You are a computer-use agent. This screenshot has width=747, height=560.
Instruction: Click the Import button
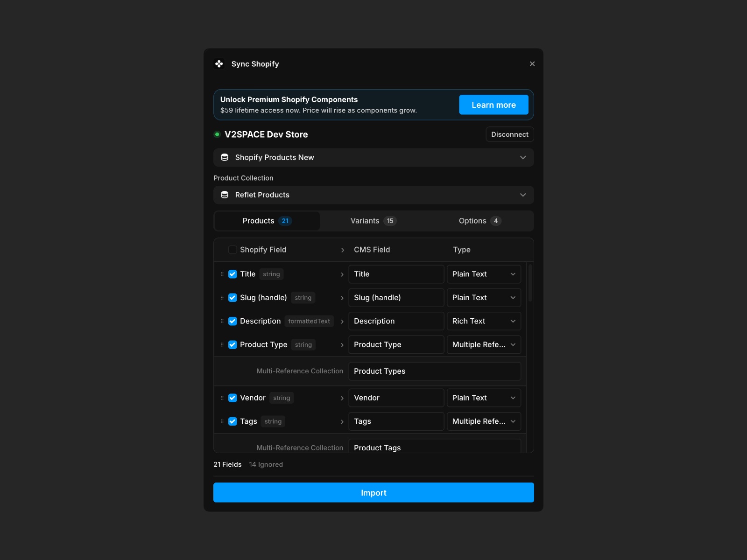click(x=373, y=493)
